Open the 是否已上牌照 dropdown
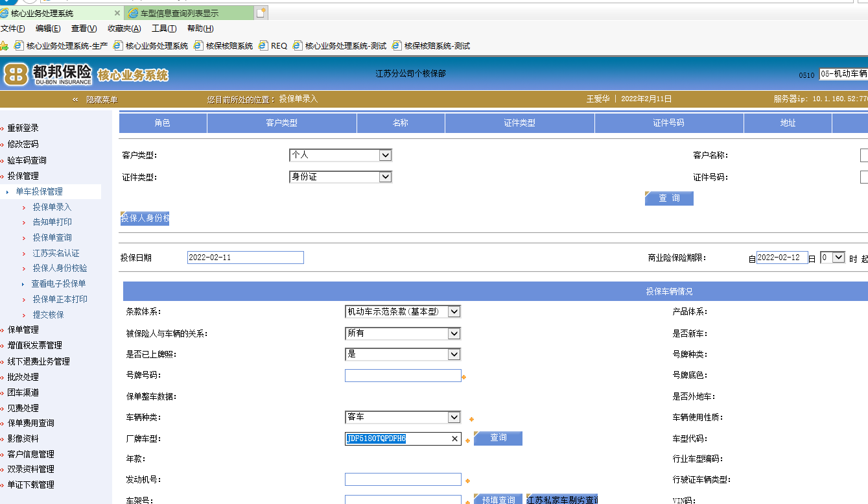868x504 pixels. (403, 354)
